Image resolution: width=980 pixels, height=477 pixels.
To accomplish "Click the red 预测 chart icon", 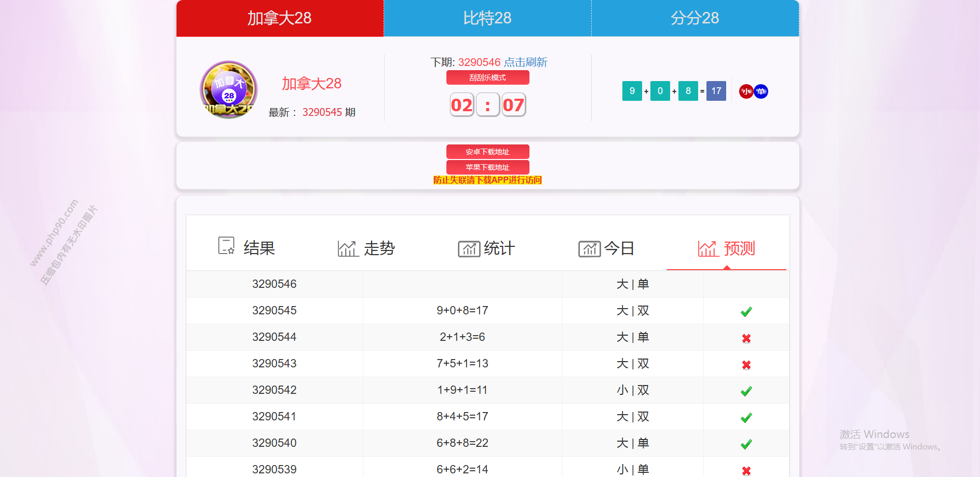I will pos(708,249).
